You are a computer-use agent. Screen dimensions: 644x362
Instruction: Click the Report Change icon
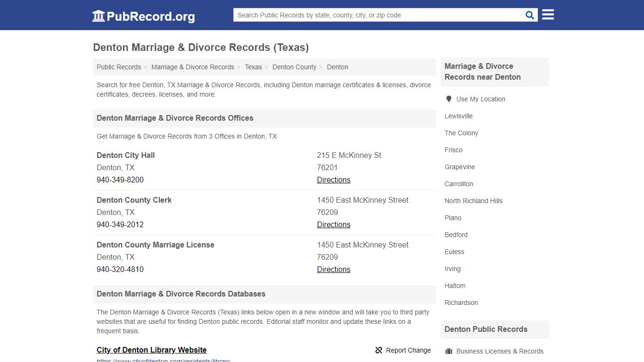379,350
